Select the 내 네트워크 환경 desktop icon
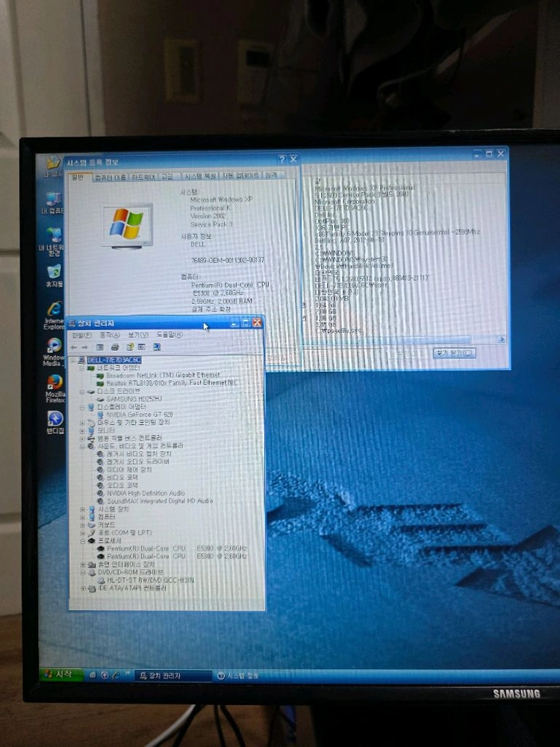The image size is (560, 747). pos(52,241)
